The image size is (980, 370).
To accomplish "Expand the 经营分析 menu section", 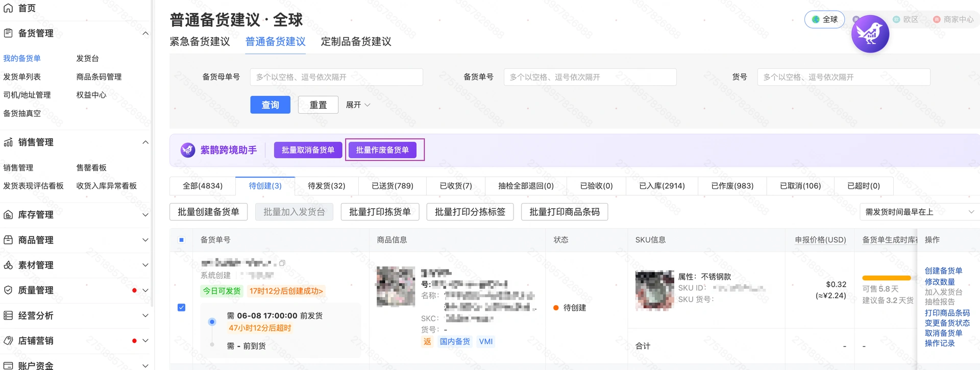I will [x=145, y=315].
